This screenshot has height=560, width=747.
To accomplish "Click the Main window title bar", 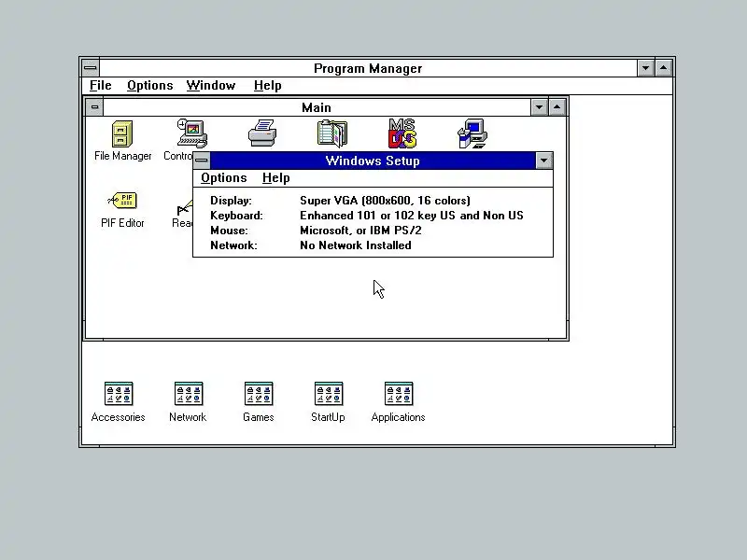I will pos(317,107).
